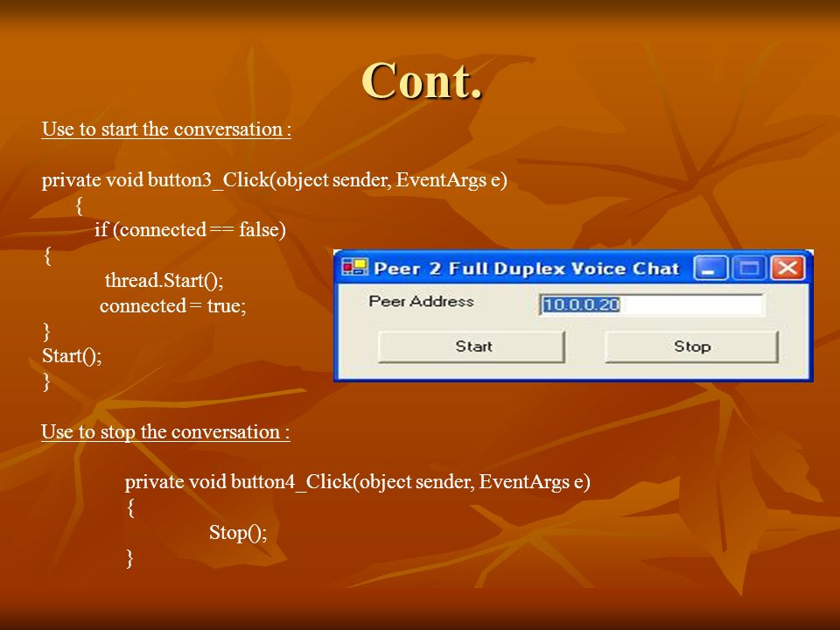Click the connected = true; code line
The height and width of the screenshot is (630, 840).
tap(172, 306)
